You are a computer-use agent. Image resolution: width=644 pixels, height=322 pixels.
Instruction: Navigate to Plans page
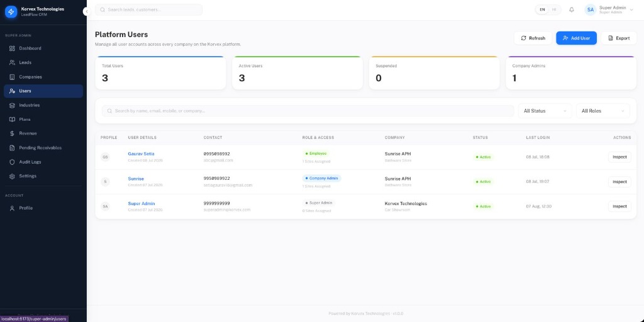click(x=43, y=119)
